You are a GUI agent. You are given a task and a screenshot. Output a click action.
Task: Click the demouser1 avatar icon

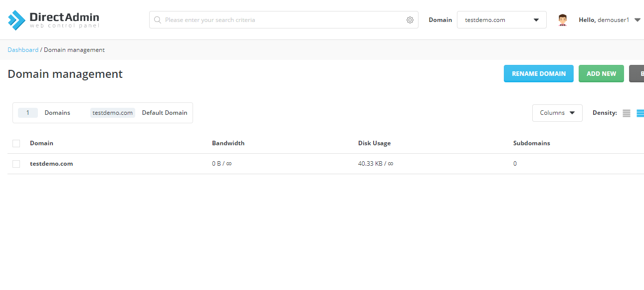coord(563,20)
